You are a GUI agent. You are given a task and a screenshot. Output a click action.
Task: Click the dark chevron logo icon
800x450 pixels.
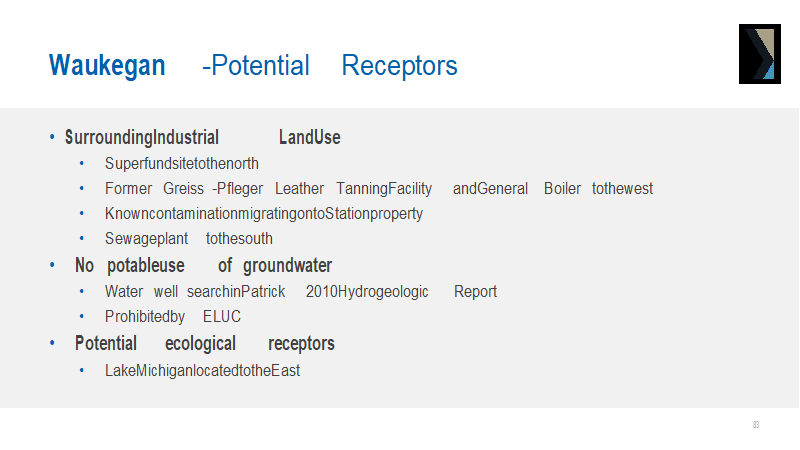point(758,54)
